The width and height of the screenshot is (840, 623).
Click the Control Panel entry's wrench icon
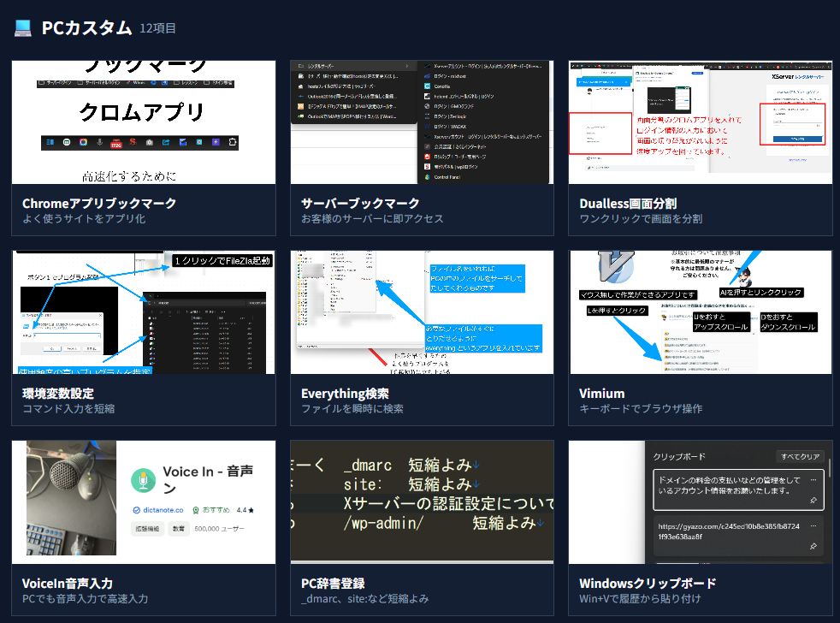click(x=427, y=176)
